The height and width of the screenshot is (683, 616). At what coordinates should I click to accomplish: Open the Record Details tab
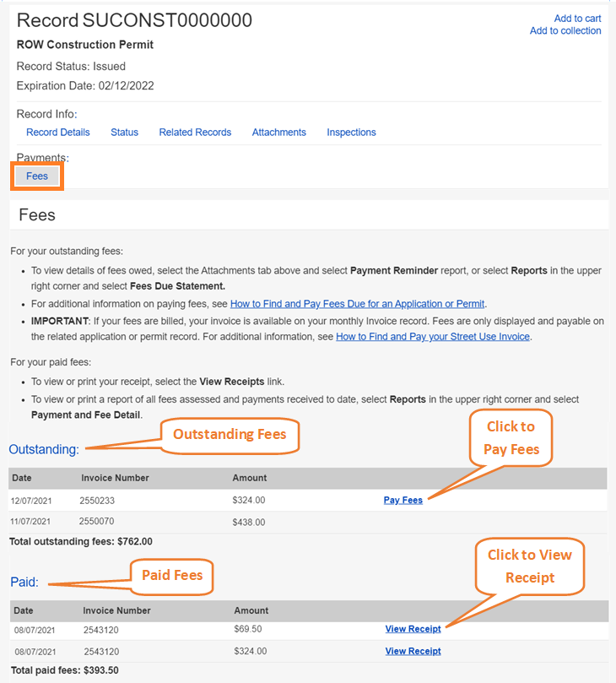pos(57,133)
